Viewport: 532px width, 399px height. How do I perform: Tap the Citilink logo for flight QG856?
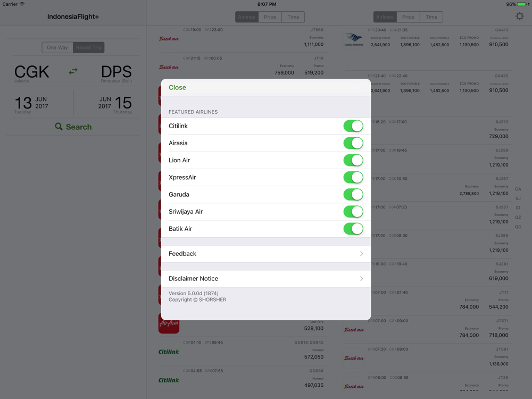tap(169, 380)
